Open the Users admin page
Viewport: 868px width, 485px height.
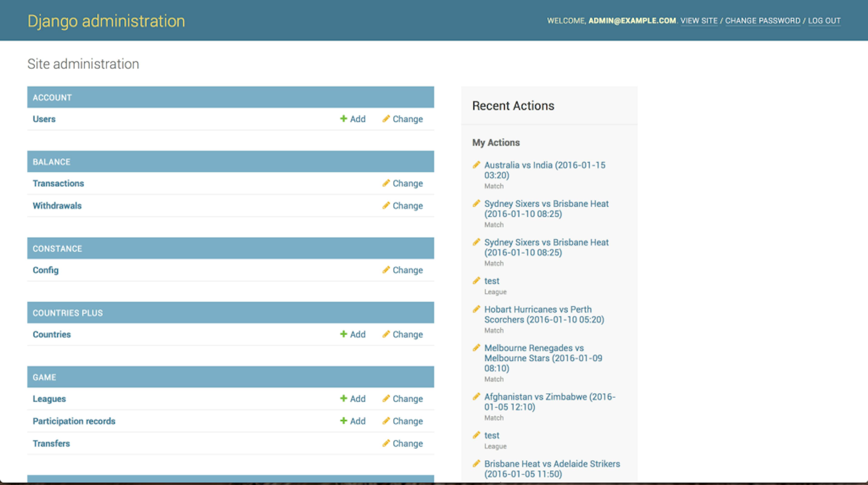44,119
